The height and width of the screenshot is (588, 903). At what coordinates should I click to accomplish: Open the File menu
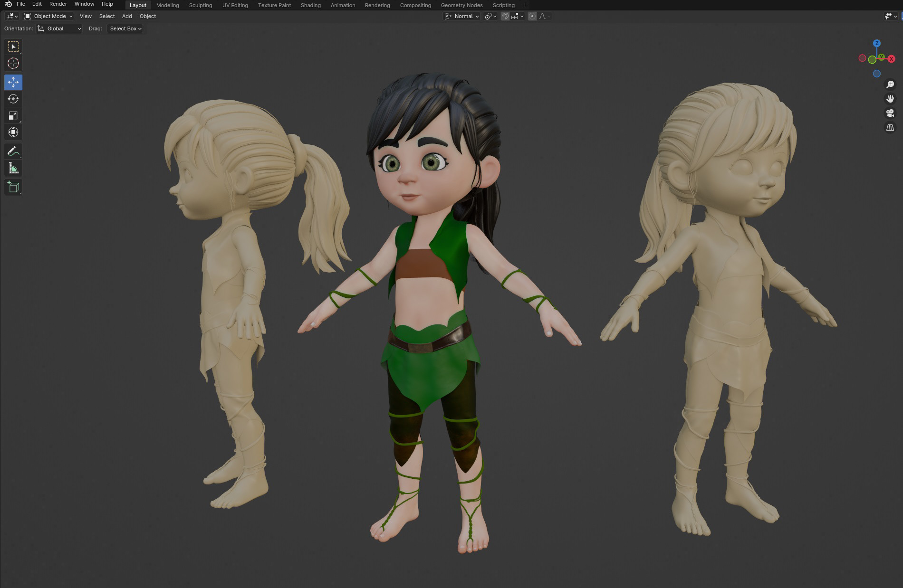coord(21,4)
